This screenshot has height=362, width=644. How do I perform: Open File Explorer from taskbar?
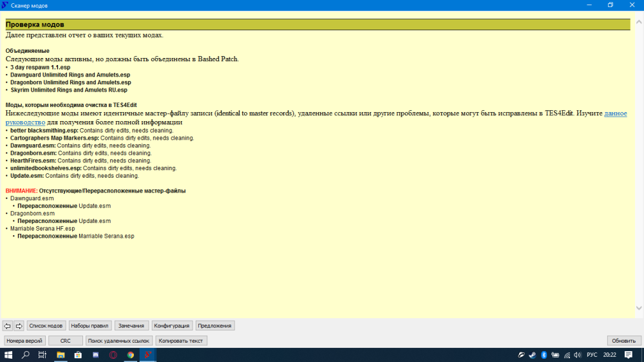coord(61,355)
